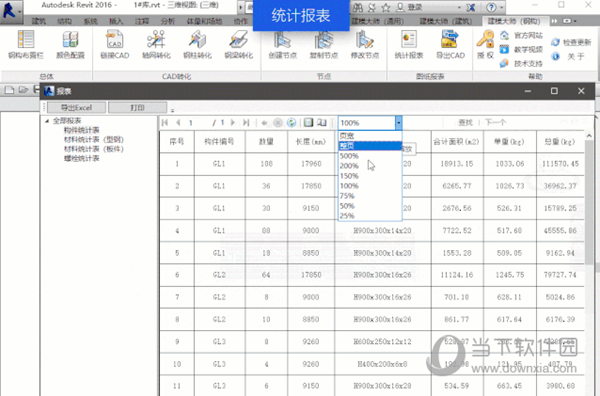Click the report page number field
Screen dimensions: 600x396
click(x=198, y=123)
